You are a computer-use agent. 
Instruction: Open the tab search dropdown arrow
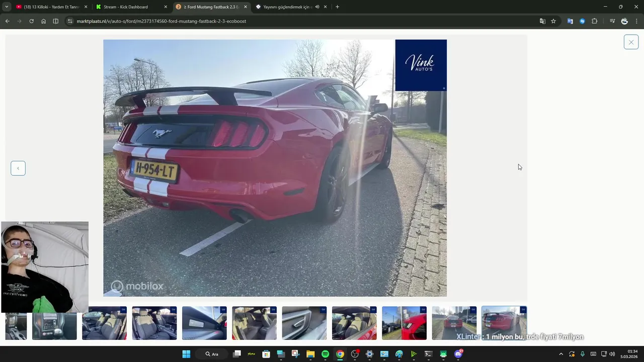7,7
